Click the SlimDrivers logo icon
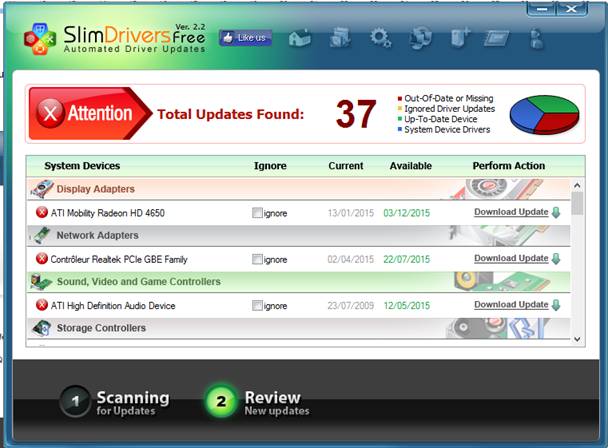 pyautogui.click(x=40, y=39)
